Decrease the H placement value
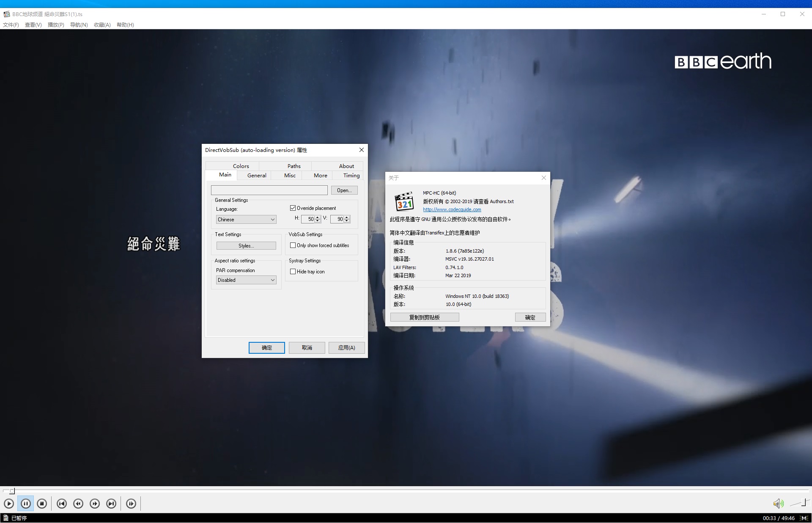This screenshot has height=523, width=812. tap(318, 221)
